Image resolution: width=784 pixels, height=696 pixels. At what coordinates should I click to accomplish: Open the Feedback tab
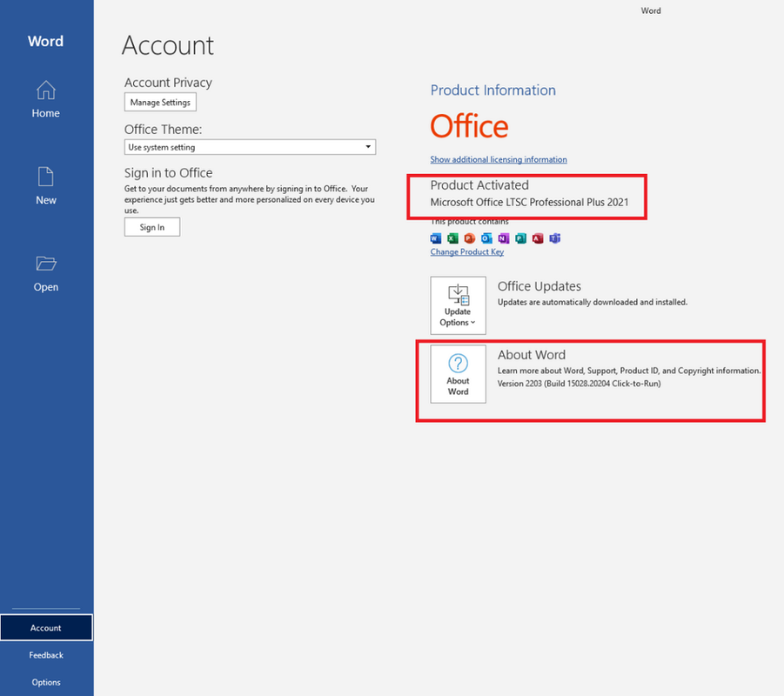(46, 655)
